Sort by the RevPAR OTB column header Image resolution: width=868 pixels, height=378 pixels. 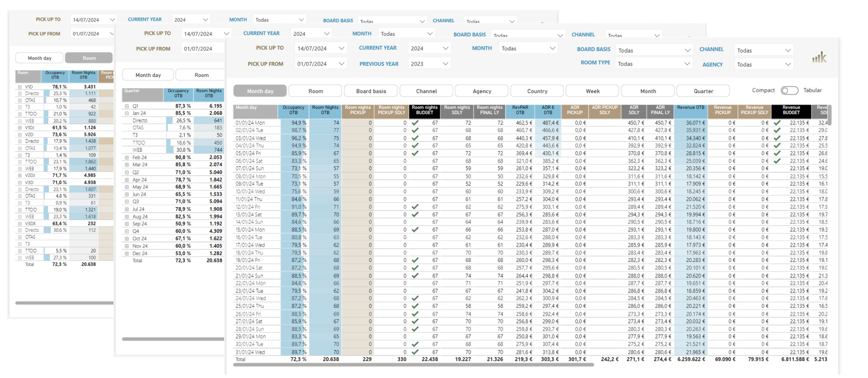tap(520, 111)
